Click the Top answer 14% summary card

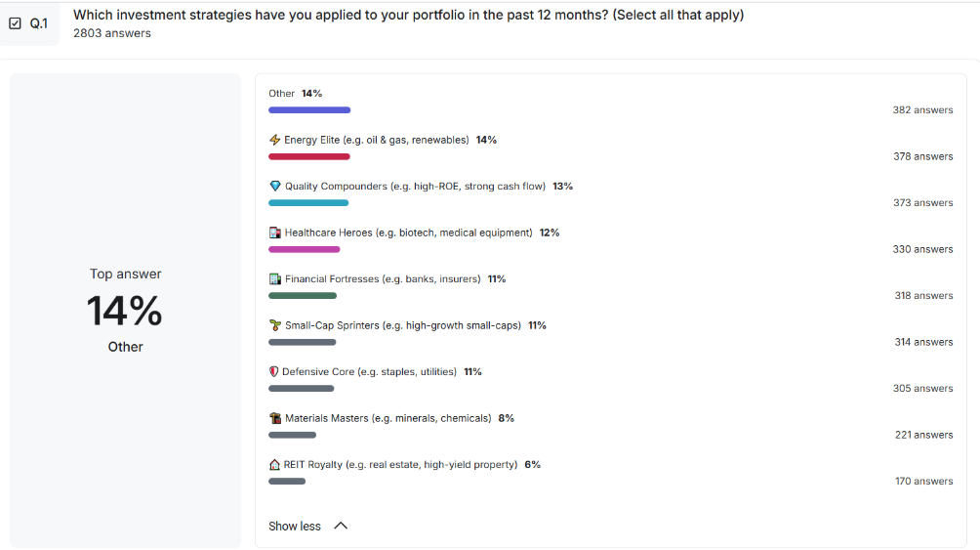click(125, 311)
